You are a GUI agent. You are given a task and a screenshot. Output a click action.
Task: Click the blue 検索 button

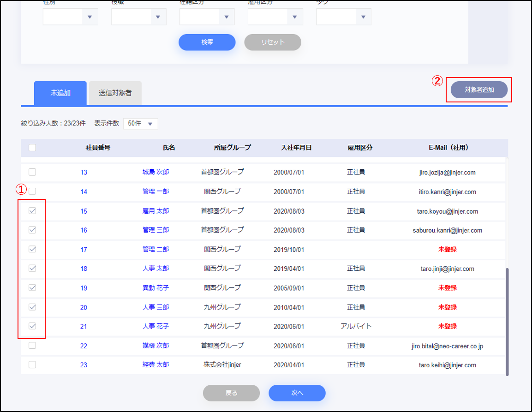207,42
